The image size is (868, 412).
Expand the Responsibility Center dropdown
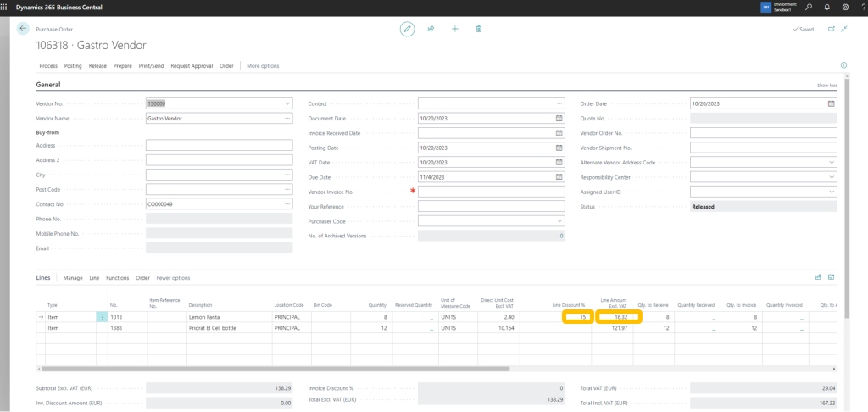[832, 177]
